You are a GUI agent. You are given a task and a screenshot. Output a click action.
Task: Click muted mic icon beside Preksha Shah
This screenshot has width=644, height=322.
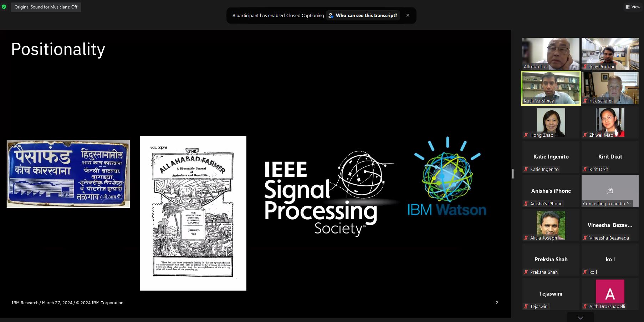coord(526,272)
